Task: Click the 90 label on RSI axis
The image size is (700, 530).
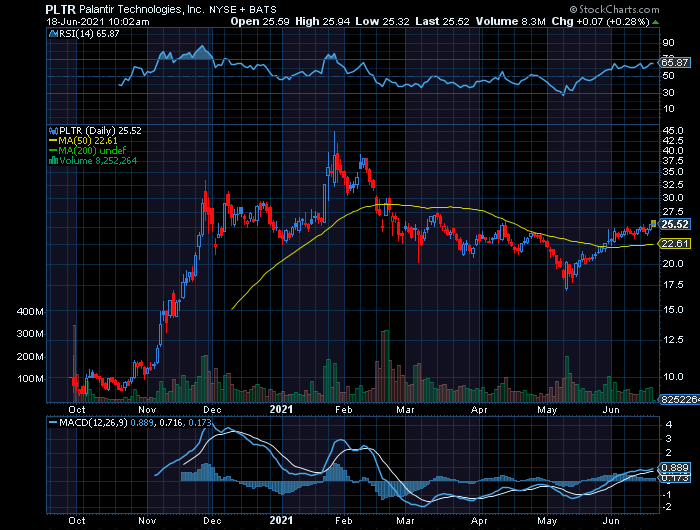Action: click(668, 43)
